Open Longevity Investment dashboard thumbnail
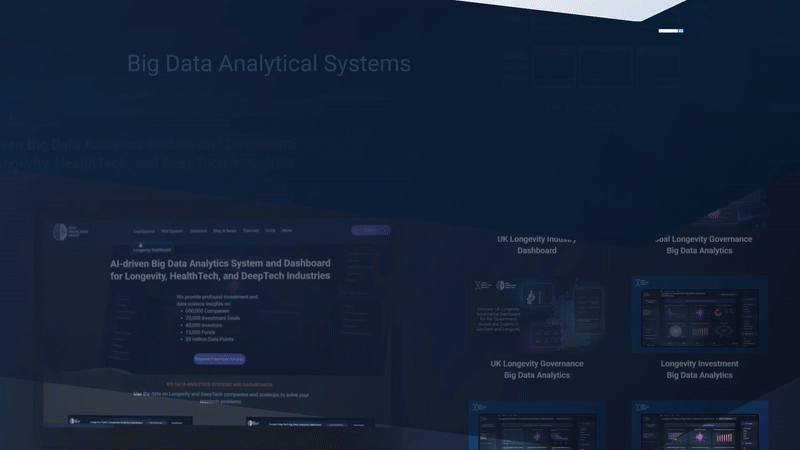This screenshot has height=450, width=800. [x=699, y=315]
